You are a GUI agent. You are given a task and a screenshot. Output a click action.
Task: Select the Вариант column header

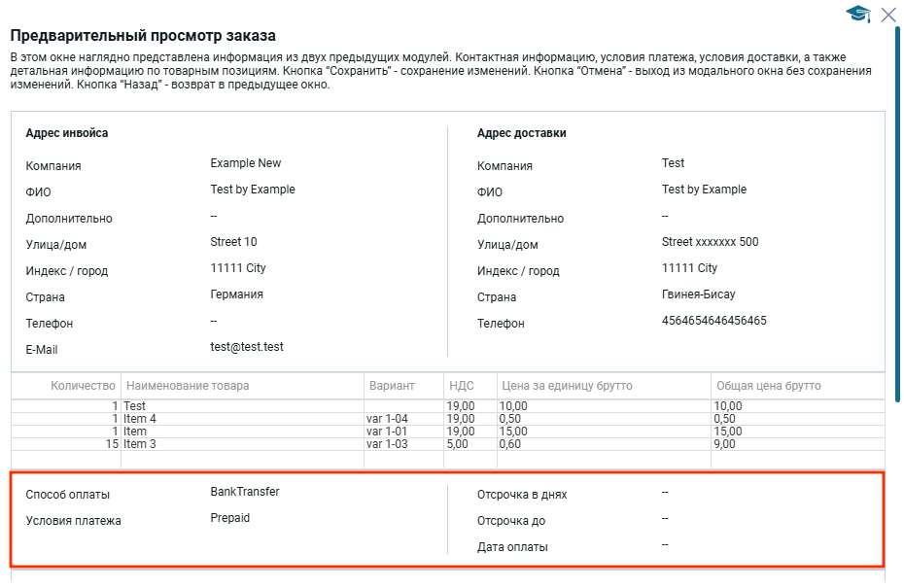click(392, 386)
